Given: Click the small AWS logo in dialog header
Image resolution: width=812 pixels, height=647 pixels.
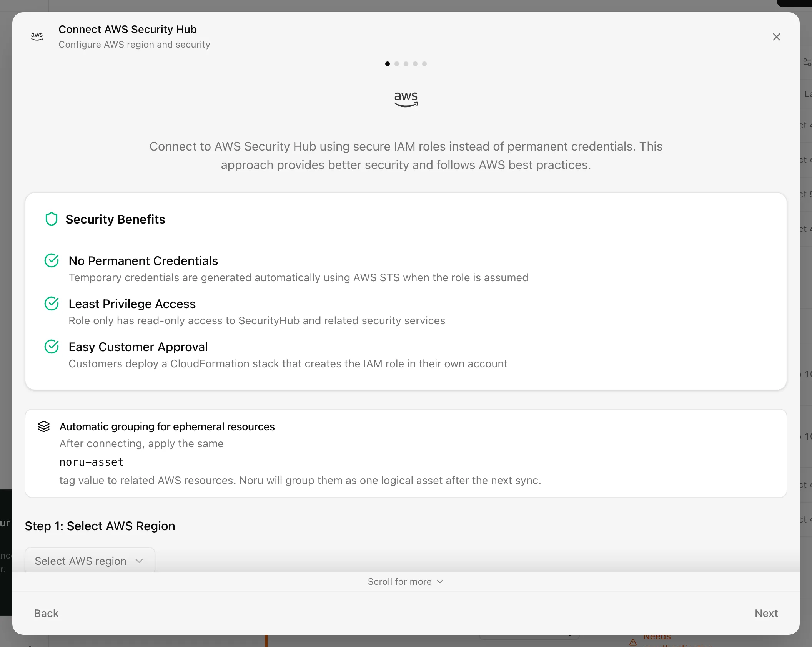Looking at the screenshot, I should pos(37,36).
